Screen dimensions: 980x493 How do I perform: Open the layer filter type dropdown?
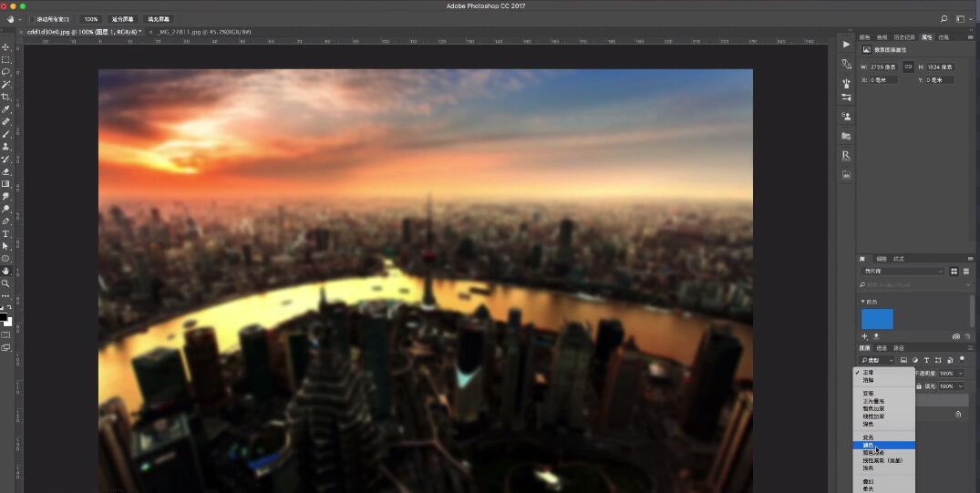point(878,360)
